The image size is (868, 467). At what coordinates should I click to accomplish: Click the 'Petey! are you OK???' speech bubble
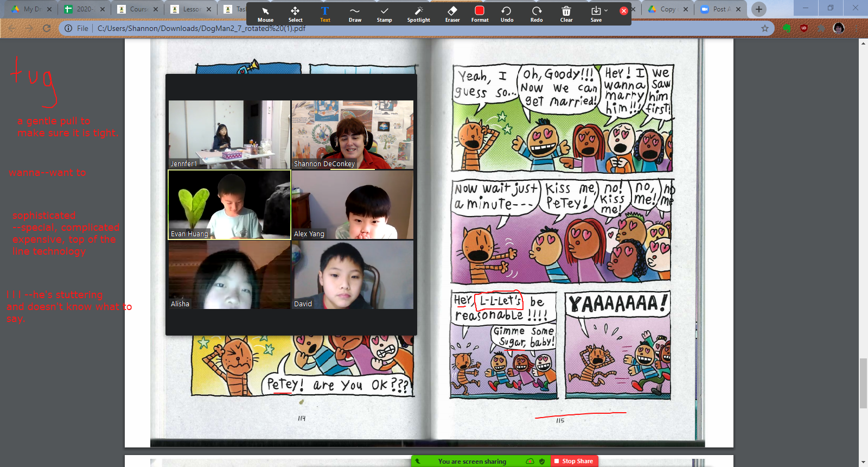click(x=337, y=385)
